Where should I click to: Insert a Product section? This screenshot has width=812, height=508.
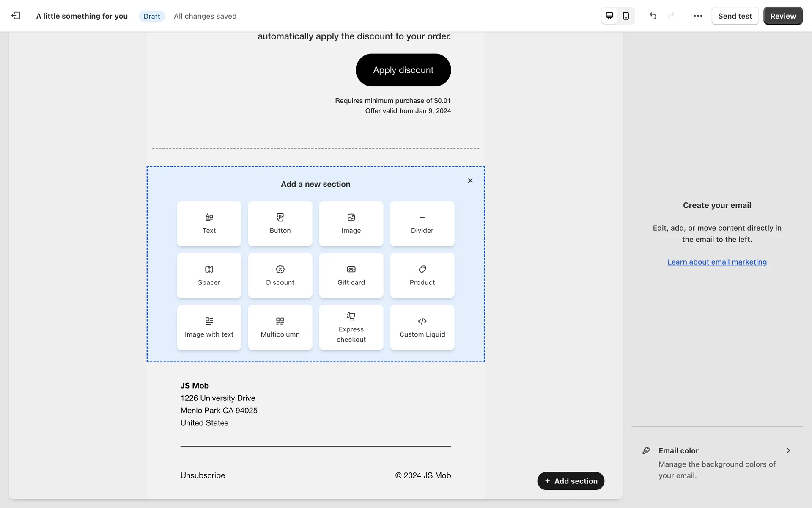coord(422,276)
